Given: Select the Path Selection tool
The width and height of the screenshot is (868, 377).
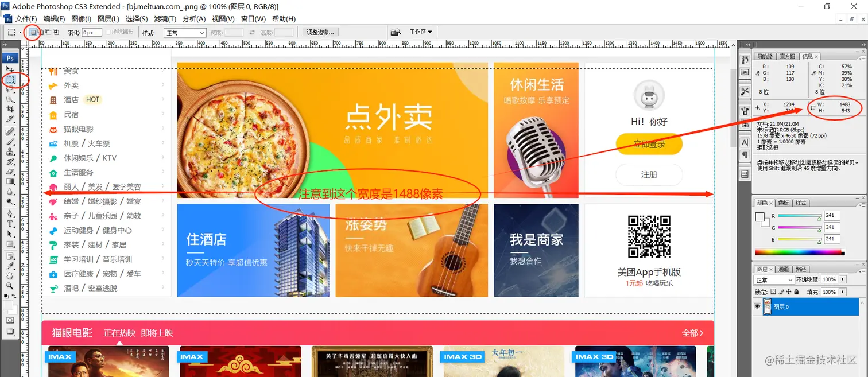Looking at the screenshot, I should [10, 234].
